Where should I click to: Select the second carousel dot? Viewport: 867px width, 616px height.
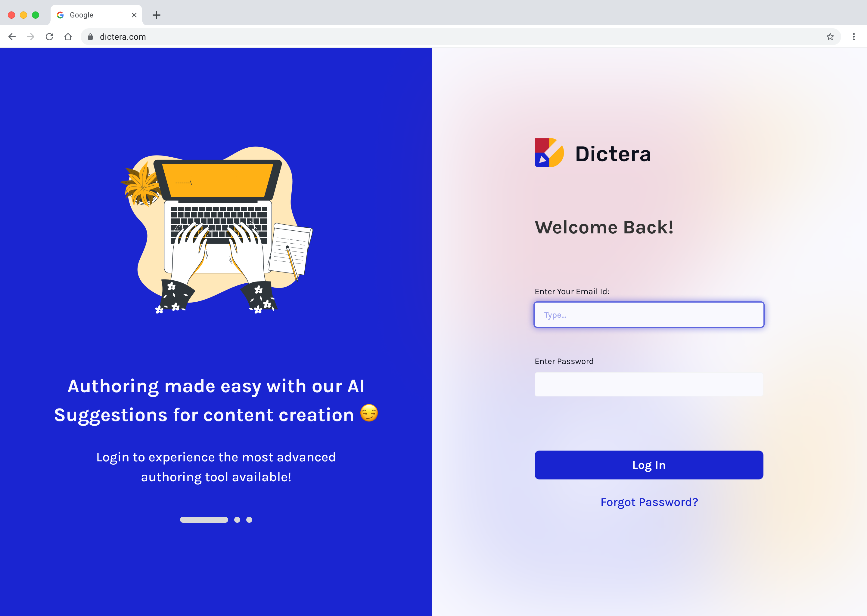[237, 520]
